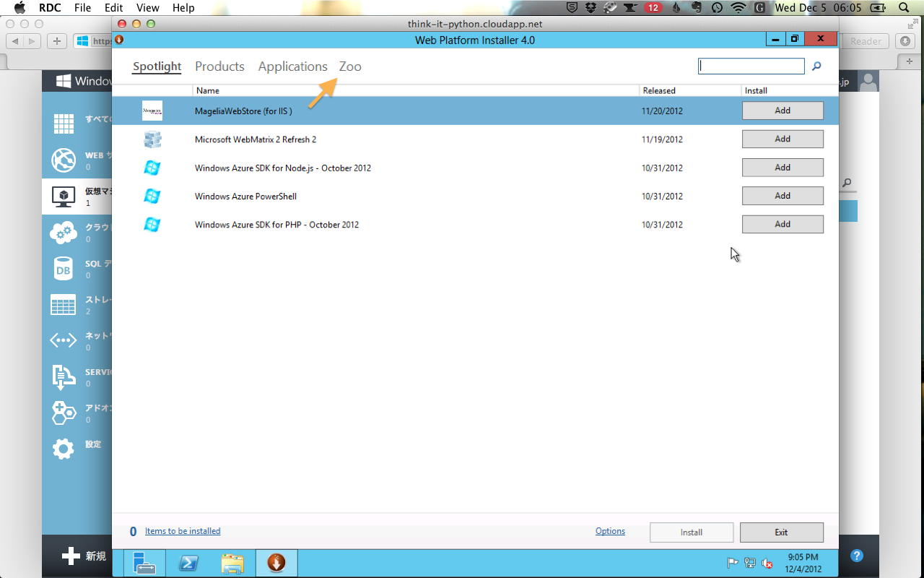Open Add-ons hexagon icon in Azure sidebar
This screenshot has width=924, height=578.
[x=64, y=413]
